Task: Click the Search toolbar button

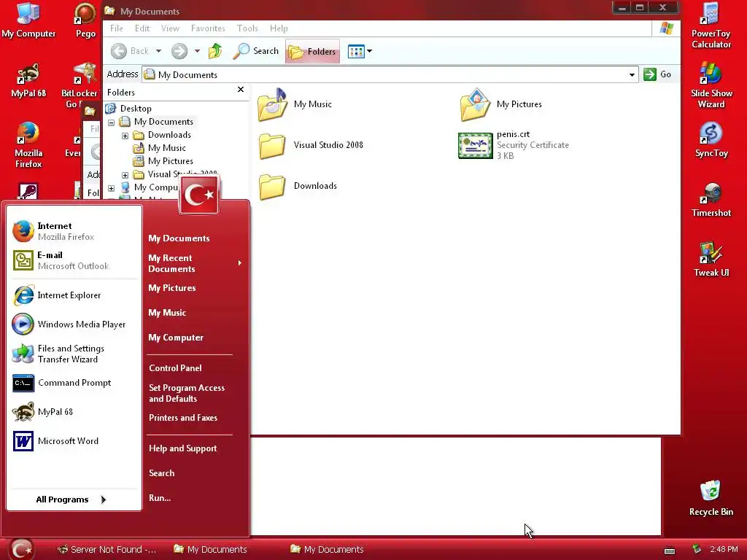Action: click(256, 51)
